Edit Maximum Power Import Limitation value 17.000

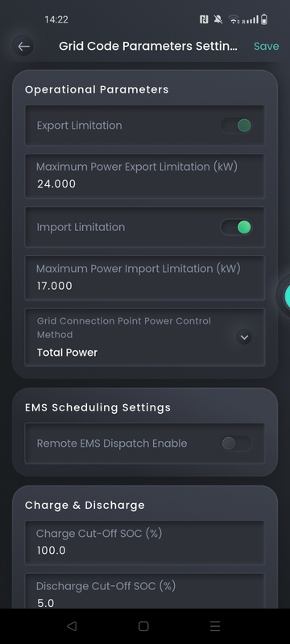coord(145,278)
